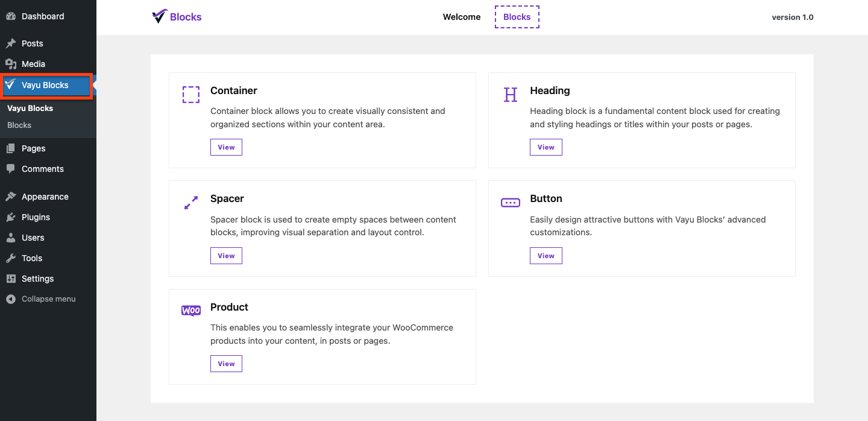Go to Appearance in the sidebar
The image size is (868, 421).
pos(45,197)
